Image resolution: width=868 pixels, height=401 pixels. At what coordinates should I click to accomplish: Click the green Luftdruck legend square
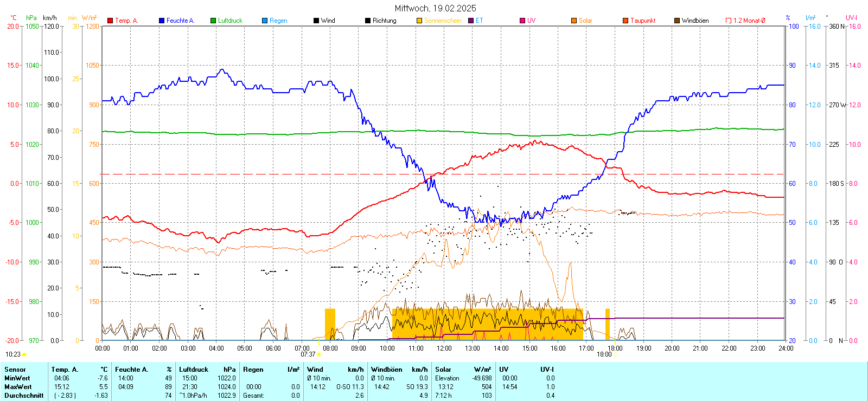(213, 21)
